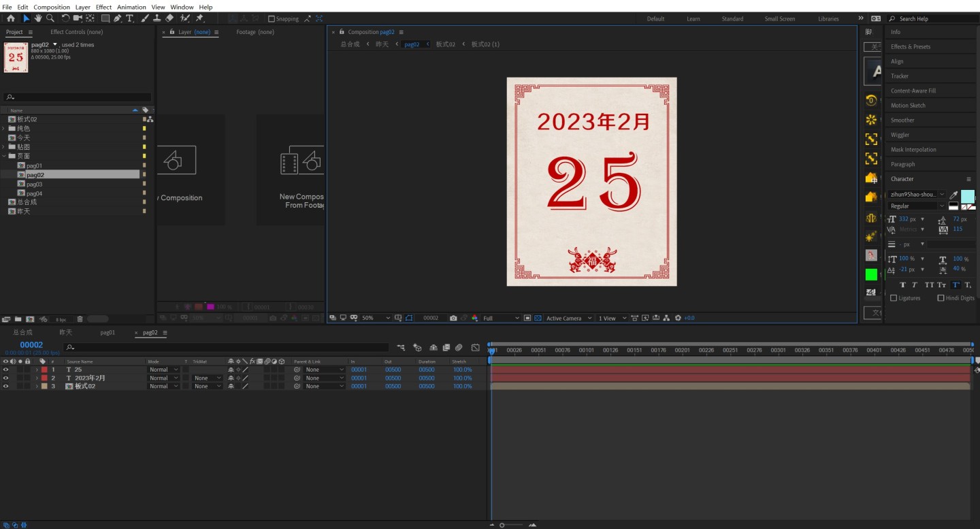Open blending Mode dropdown for layer 25
This screenshot has width=980, height=529.
pyautogui.click(x=164, y=370)
